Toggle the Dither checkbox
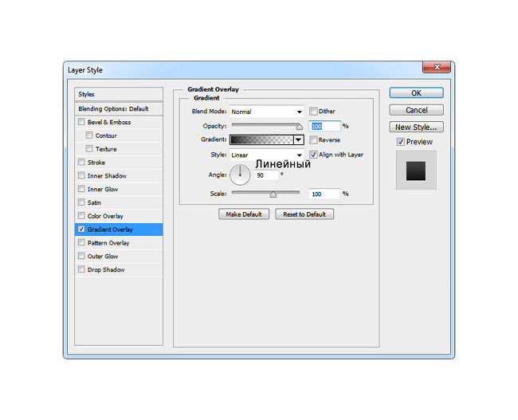Screen dimensions: 518x420 pyautogui.click(x=313, y=111)
